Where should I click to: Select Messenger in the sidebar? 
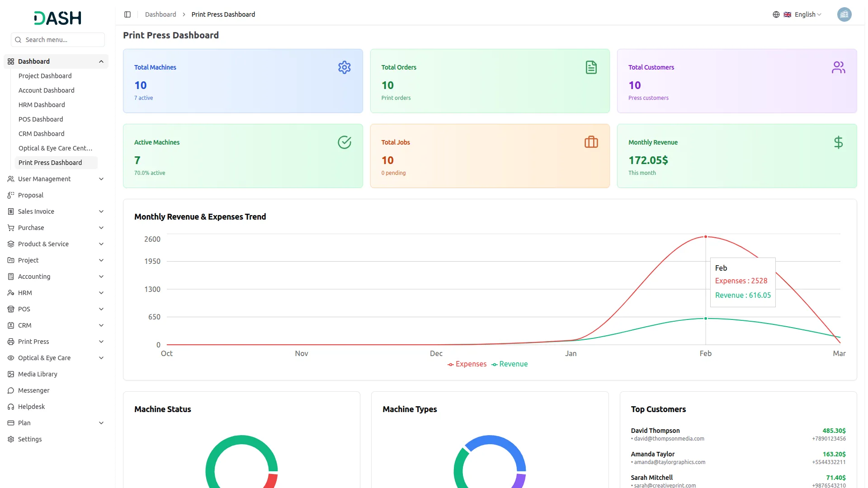pyautogui.click(x=33, y=390)
